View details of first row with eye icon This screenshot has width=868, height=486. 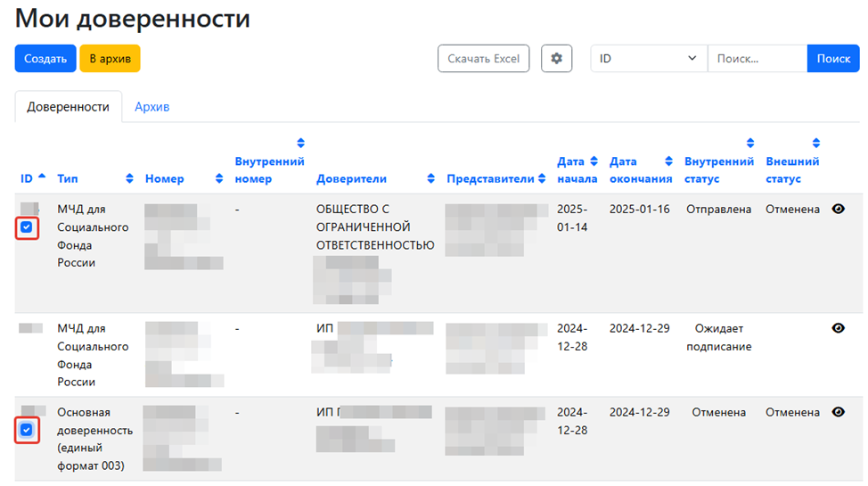tap(838, 209)
